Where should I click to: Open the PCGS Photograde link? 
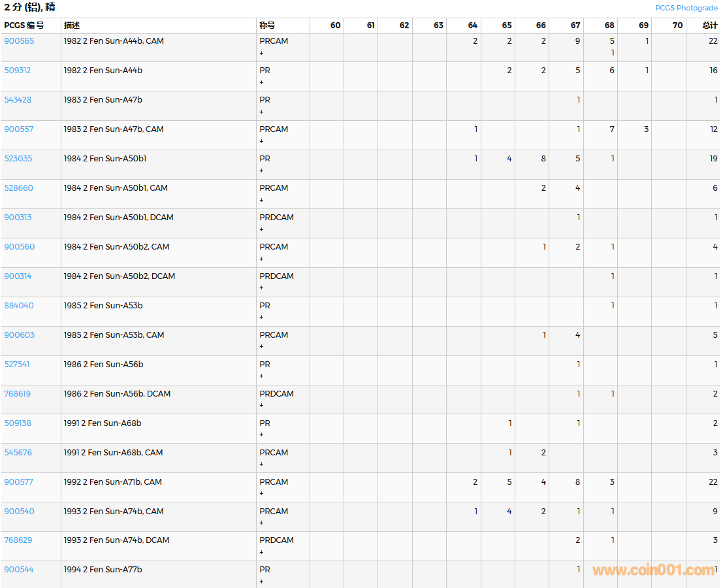(x=686, y=8)
